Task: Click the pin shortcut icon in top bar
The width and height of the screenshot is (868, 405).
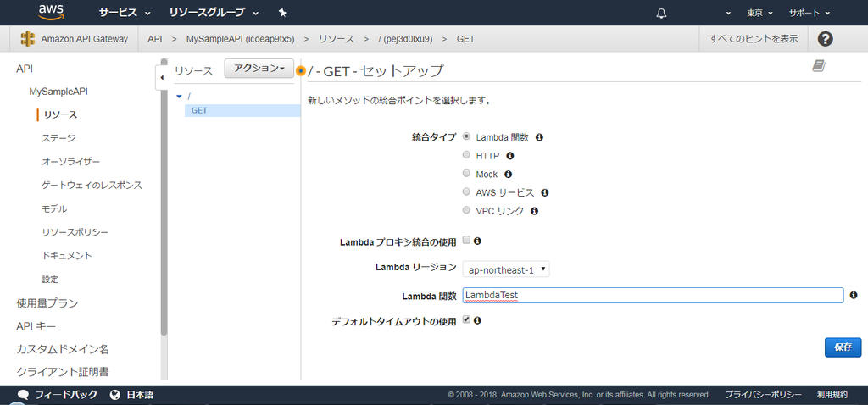Action: click(282, 13)
